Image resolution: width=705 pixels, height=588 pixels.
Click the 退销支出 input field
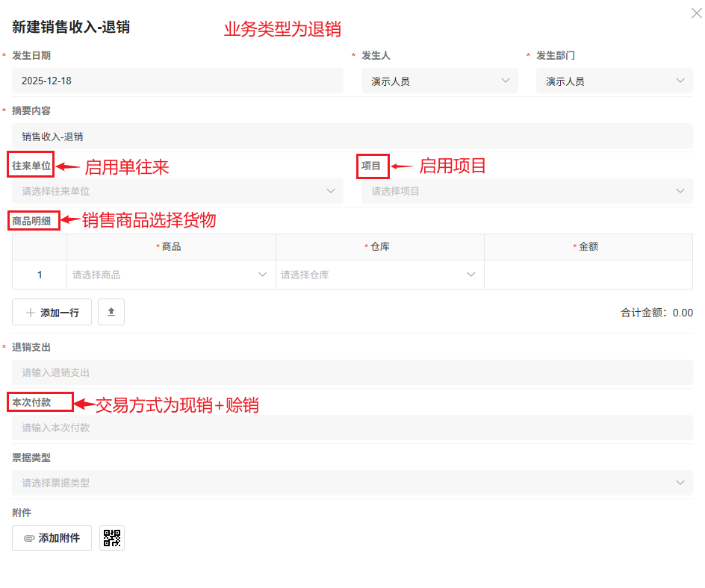[x=352, y=372]
